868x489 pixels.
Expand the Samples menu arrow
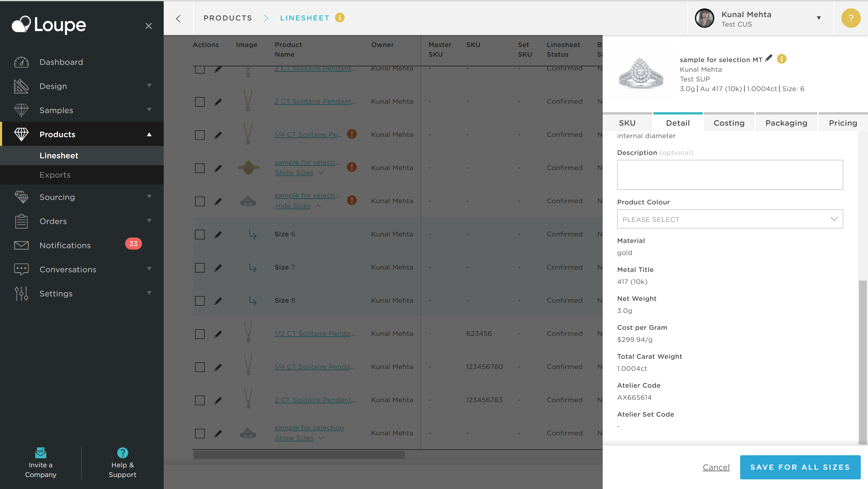[x=149, y=109]
